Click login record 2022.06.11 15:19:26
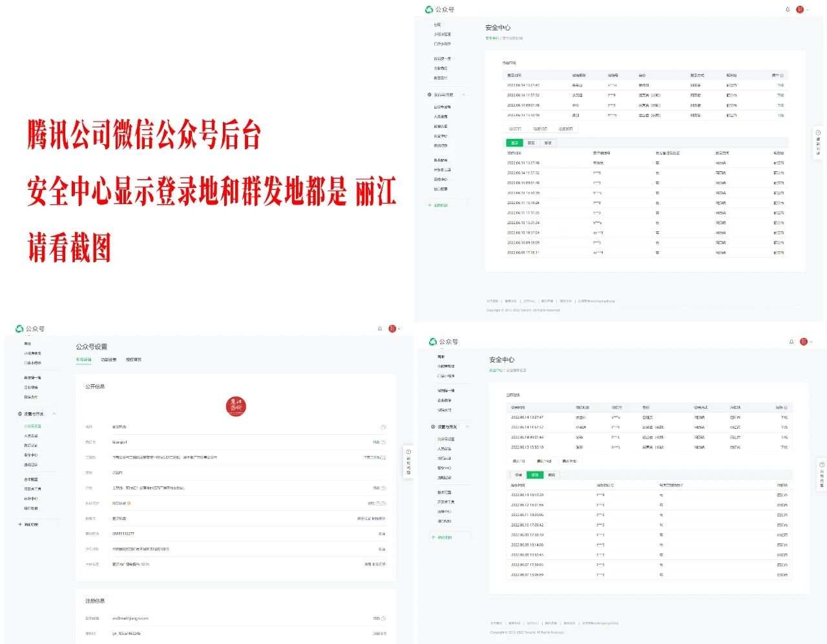Screen dimensions: 827x644 [646, 203]
